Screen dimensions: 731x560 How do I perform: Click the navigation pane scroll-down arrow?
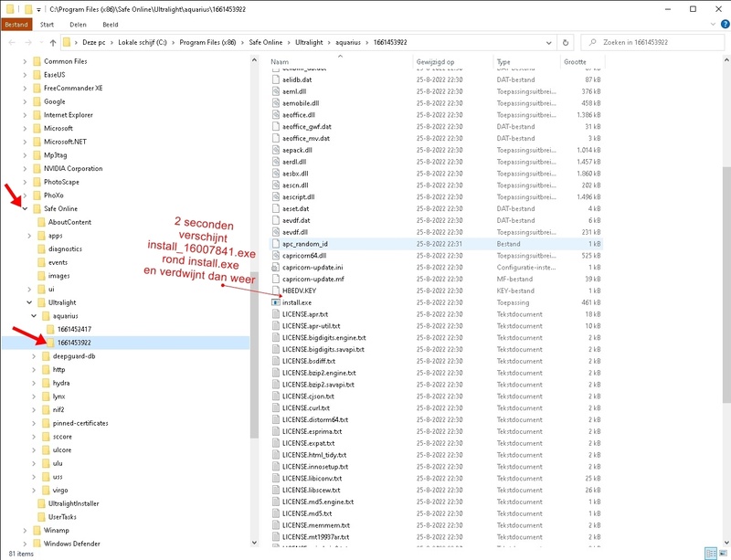click(254, 543)
